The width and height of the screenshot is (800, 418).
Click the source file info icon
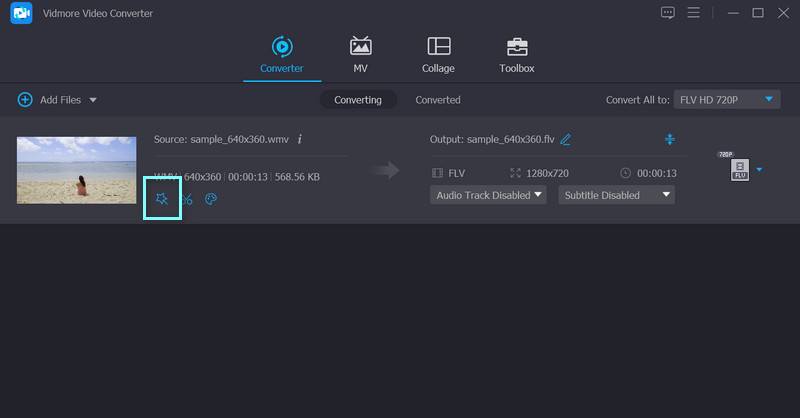click(300, 139)
